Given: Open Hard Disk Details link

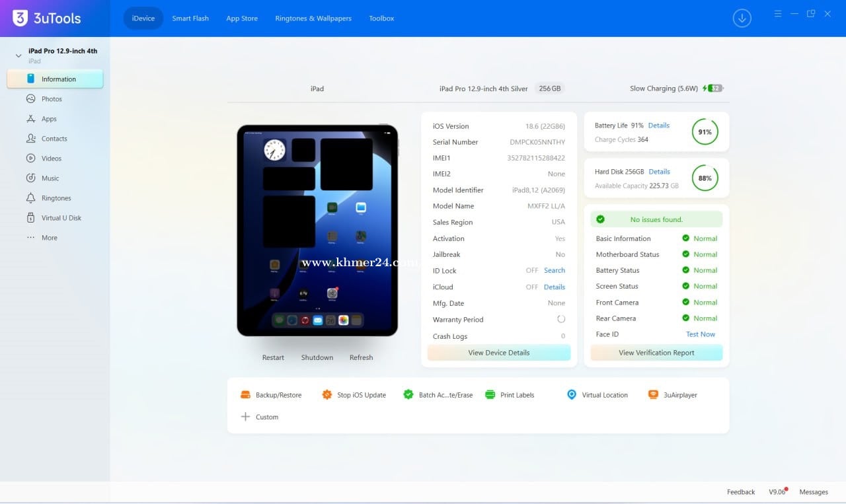Looking at the screenshot, I should 660,172.
